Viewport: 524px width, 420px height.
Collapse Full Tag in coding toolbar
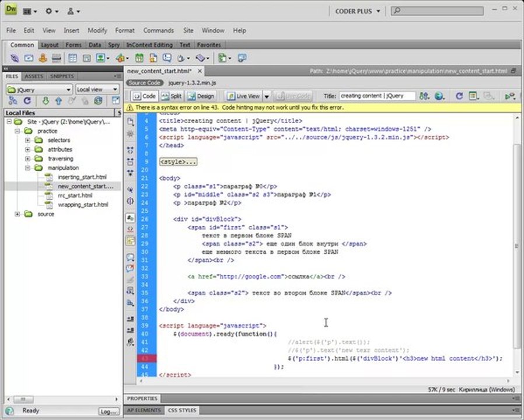coord(130,150)
